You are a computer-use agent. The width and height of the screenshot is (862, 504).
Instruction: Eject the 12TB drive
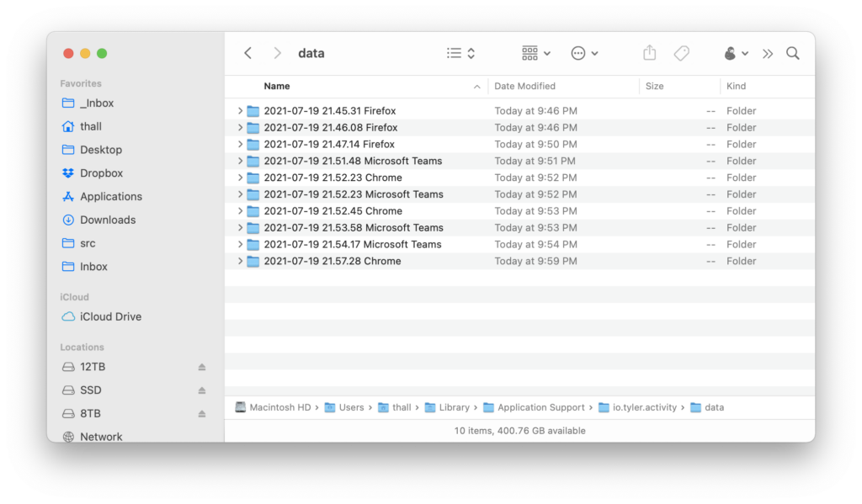202,367
